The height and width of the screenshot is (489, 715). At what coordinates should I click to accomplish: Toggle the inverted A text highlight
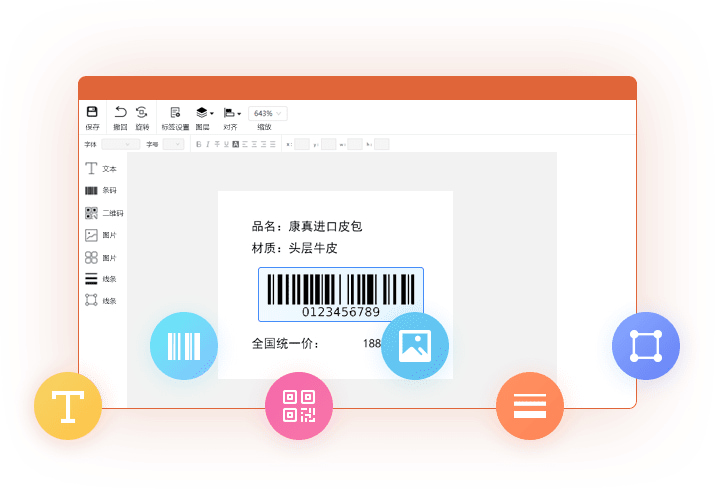(236, 145)
